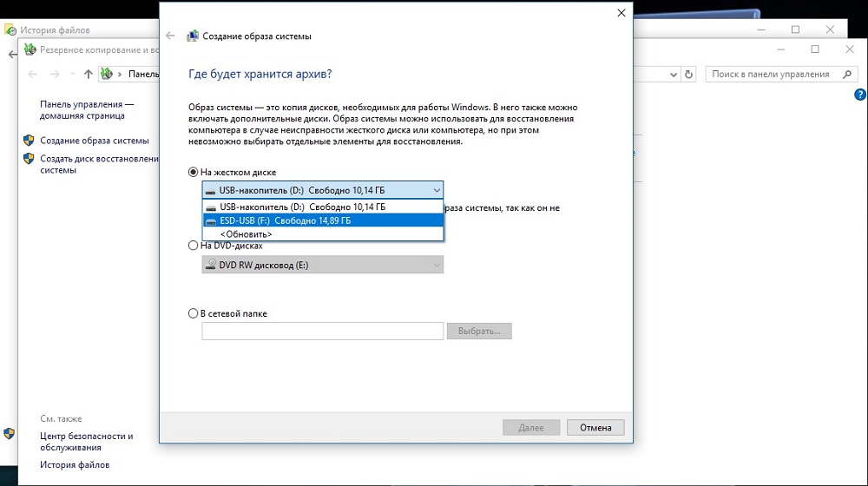The image size is (868, 486).
Task: Click the 'Выбрать...' button
Action: [x=479, y=331]
